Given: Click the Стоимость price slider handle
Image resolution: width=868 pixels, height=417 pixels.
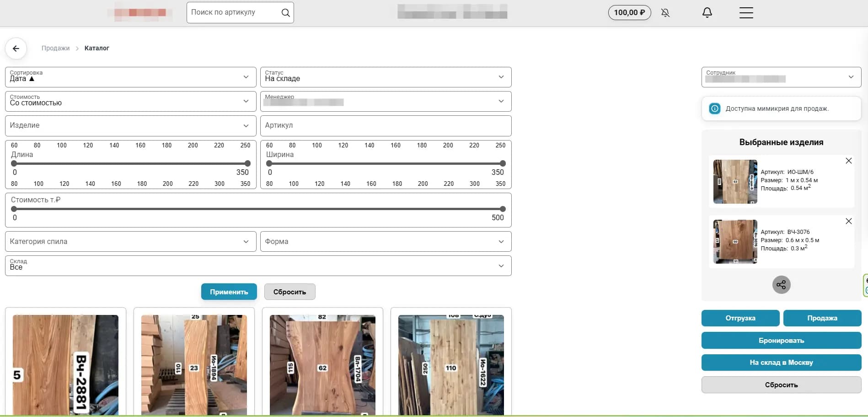Looking at the screenshot, I should 502,209.
